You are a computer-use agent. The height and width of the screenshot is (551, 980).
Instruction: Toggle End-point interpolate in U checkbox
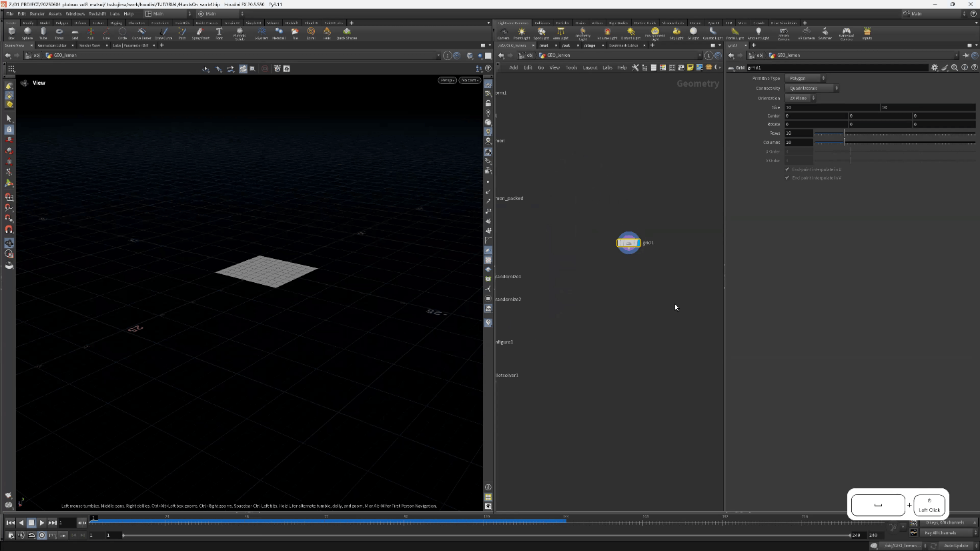(x=787, y=169)
